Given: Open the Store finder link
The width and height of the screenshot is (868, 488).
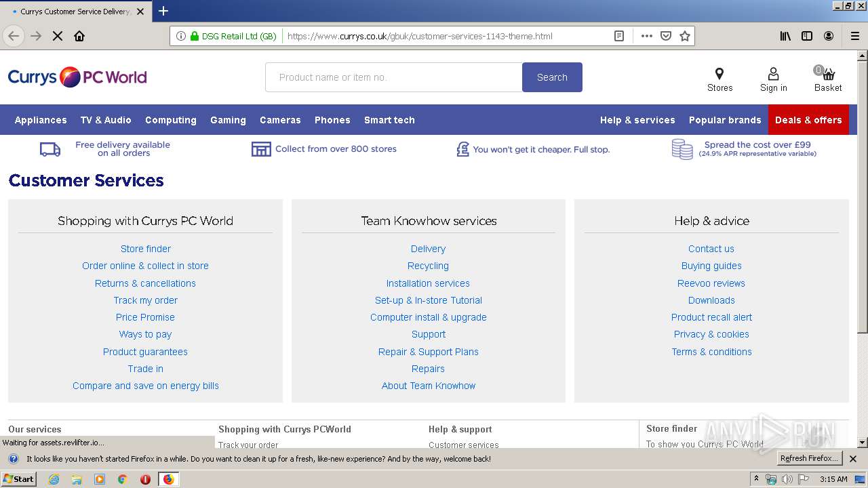Looking at the screenshot, I should (146, 249).
